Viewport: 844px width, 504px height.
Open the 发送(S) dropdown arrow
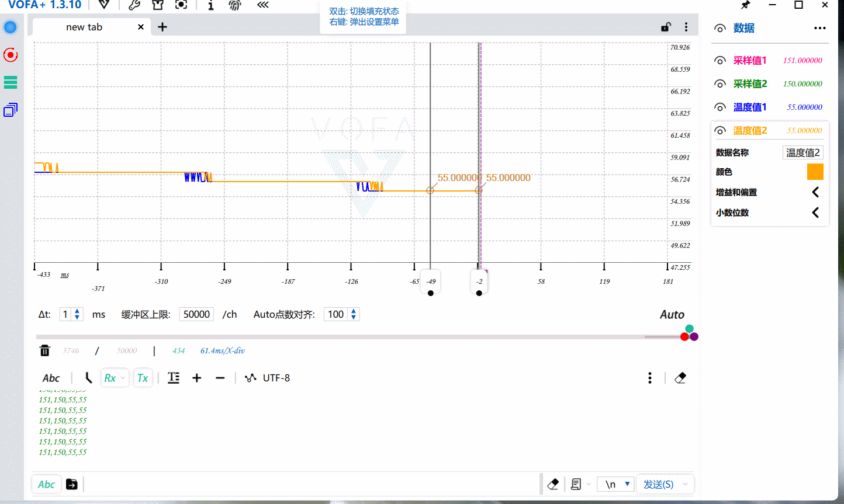(x=685, y=484)
